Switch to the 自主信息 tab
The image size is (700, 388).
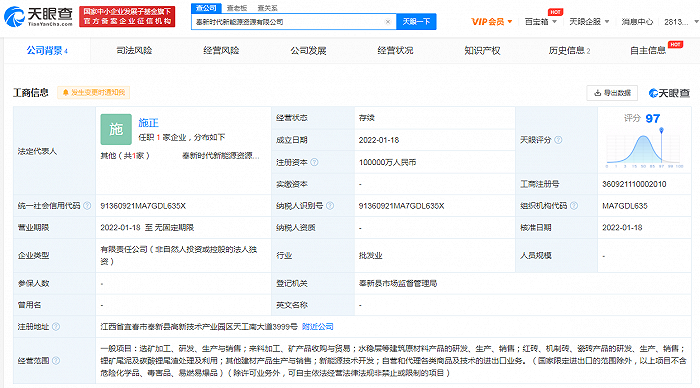[x=648, y=50]
